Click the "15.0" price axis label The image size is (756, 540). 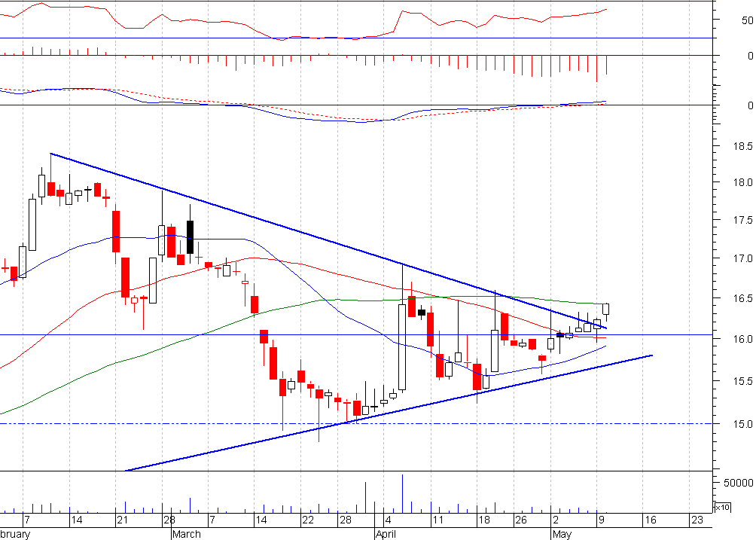point(742,424)
